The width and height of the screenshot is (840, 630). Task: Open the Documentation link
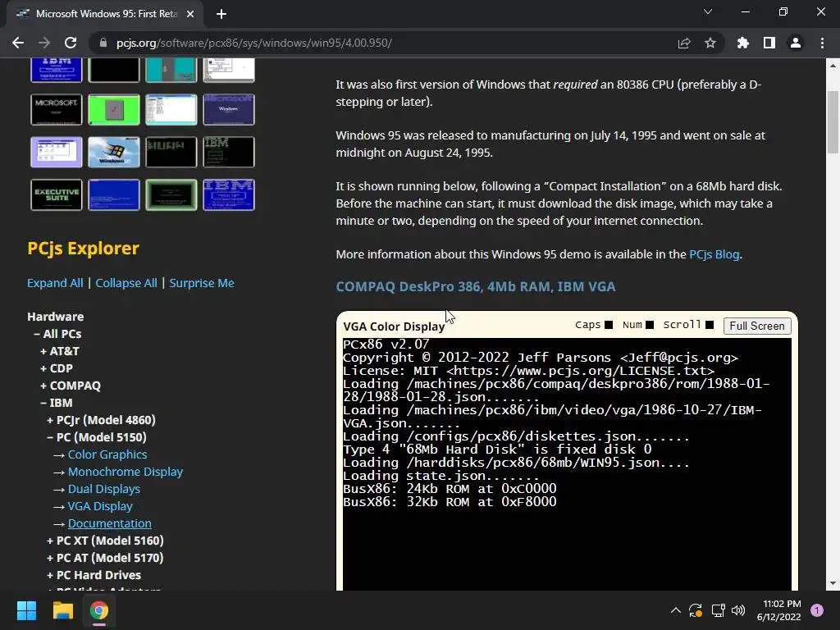[x=110, y=523]
